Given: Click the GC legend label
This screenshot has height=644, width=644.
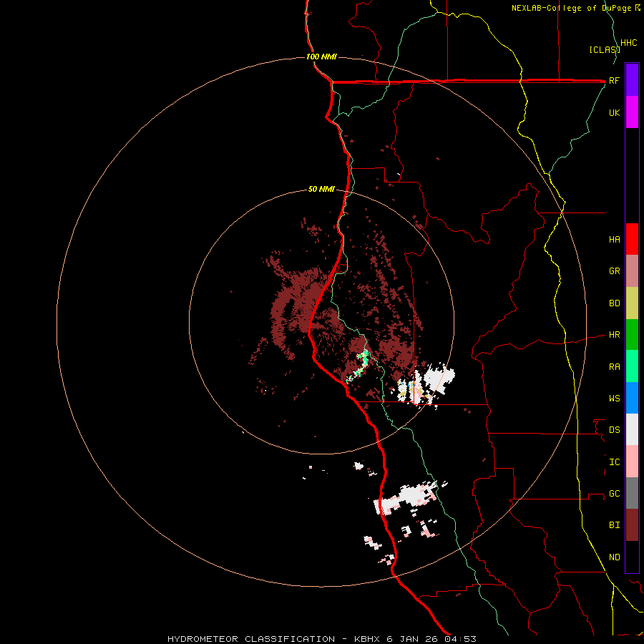Looking at the screenshot, I should [614, 494].
